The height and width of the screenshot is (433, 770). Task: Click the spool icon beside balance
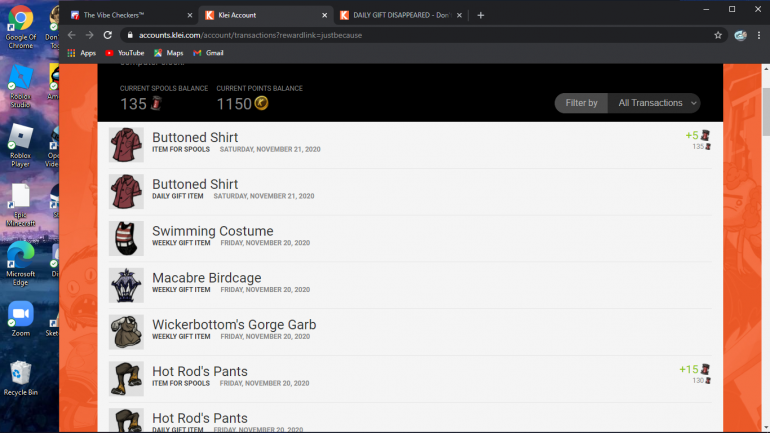(x=157, y=103)
